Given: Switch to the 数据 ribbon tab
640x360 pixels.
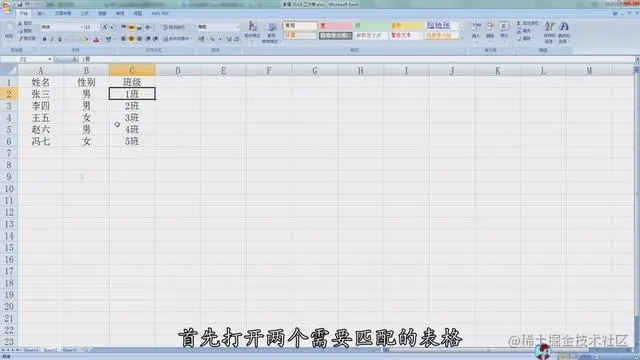Looking at the screenshot, I should (102, 13).
